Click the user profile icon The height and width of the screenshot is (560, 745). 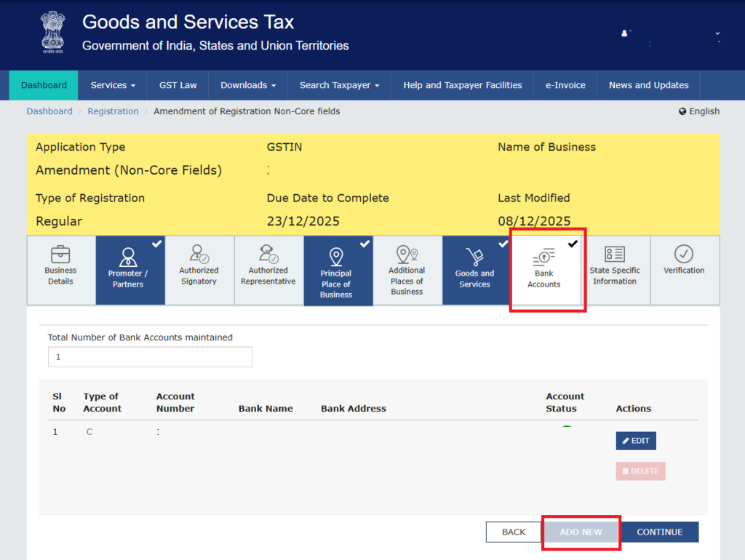[x=624, y=32]
